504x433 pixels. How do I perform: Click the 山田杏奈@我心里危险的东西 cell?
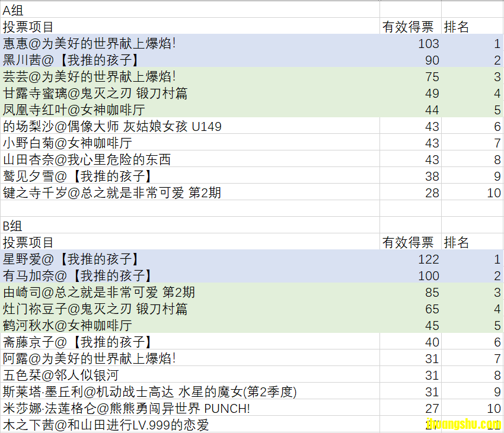coord(190,159)
